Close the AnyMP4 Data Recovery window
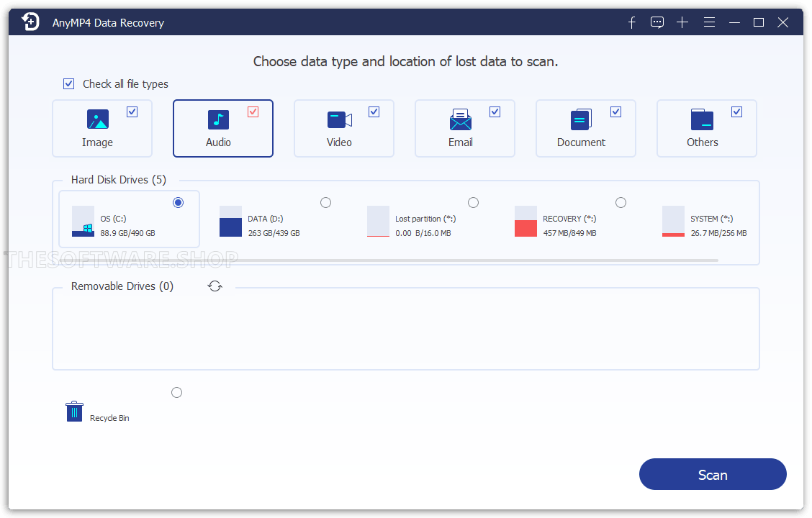The image size is (812, 518). pyautogui.click(x=783, y=22)
